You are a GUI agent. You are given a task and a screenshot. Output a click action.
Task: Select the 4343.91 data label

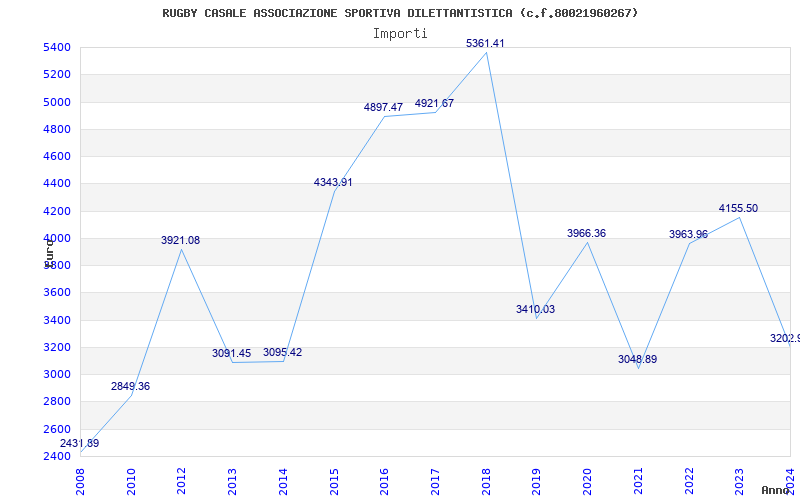pyautogui.click(x=333, y=183)
